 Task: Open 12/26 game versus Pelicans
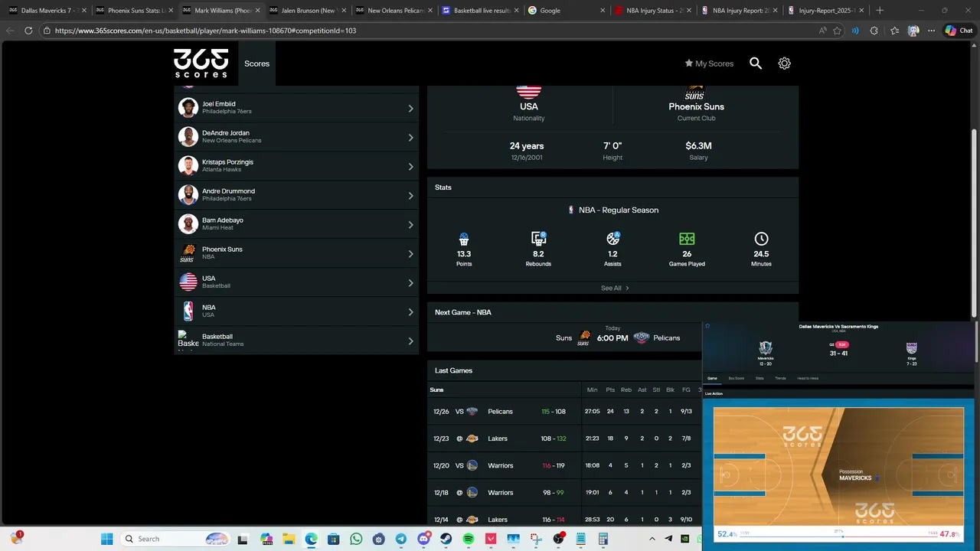coord(564,412)
